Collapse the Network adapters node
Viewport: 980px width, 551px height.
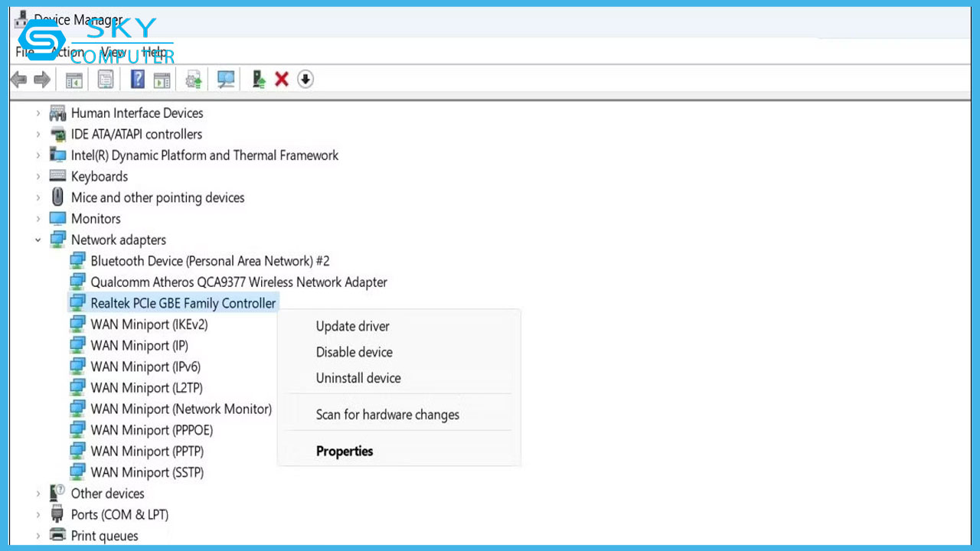[38, 240]
